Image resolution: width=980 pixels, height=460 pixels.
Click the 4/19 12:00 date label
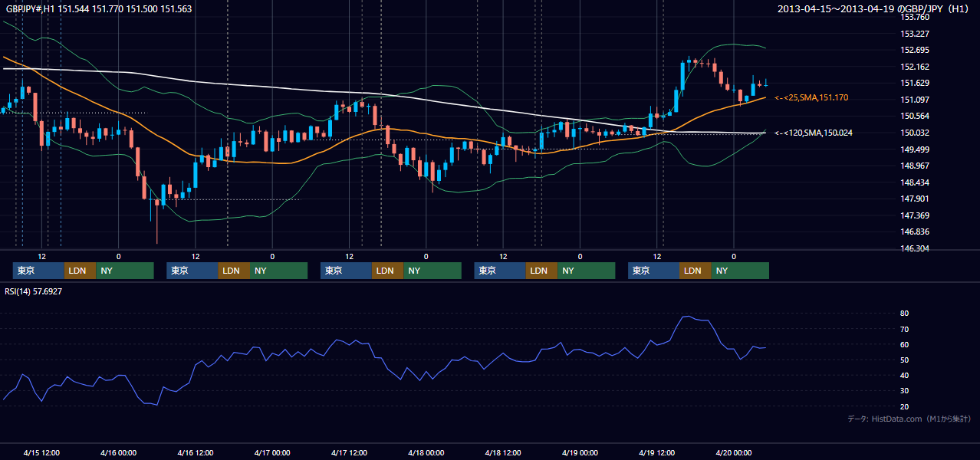(x=657, y=453)
